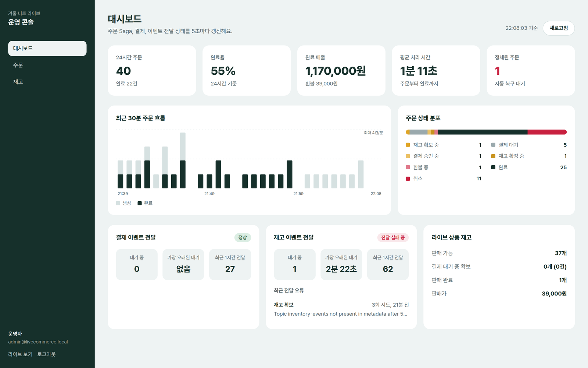Click the 완료 legend swatch under the chart
This screenshot has width=588, height=368.
tap(140, 203)
